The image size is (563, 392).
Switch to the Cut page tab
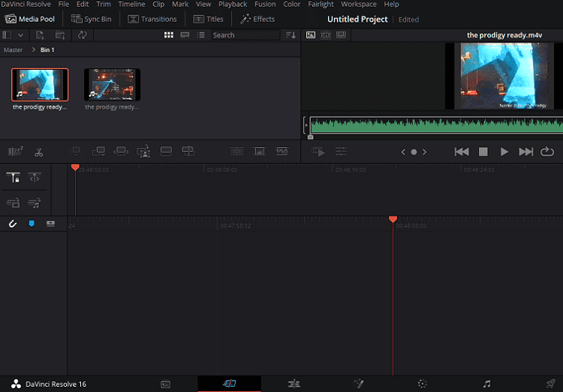pyautogui.click(x=229, y=384)
